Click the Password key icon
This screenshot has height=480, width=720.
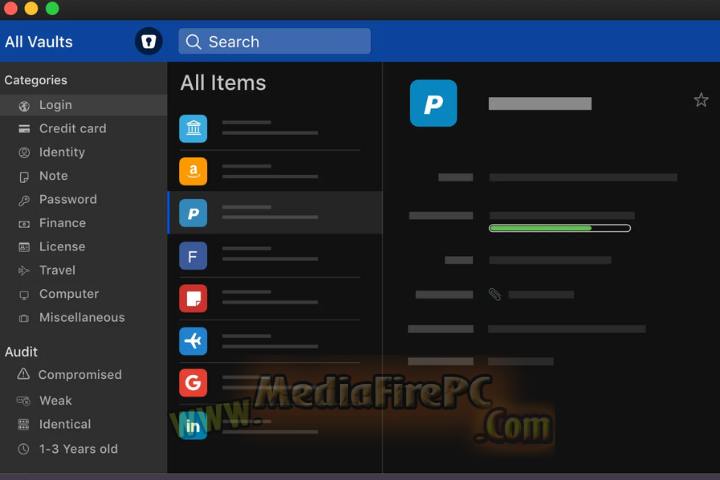(24, 200)
